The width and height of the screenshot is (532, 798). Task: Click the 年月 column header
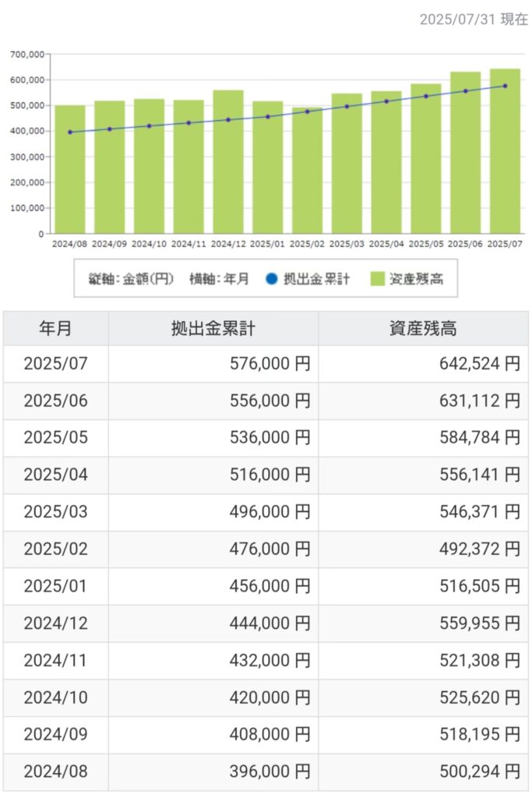55,328
